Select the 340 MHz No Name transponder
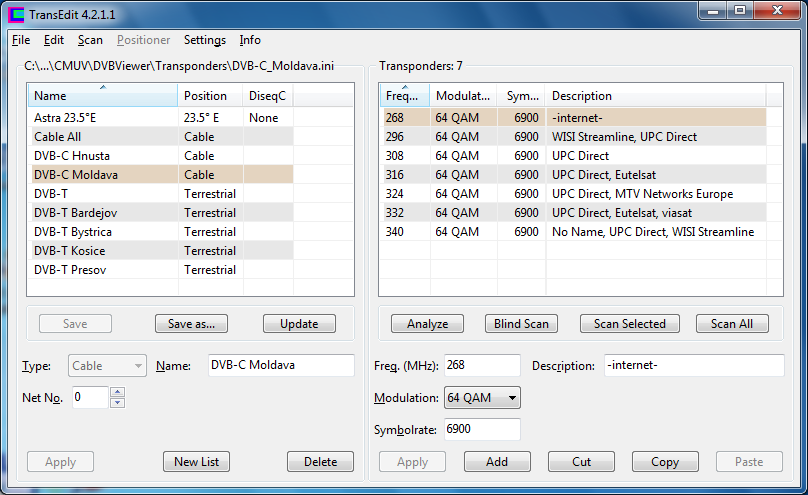This screenshot has width=808, height=495. [x=575, y=232]
